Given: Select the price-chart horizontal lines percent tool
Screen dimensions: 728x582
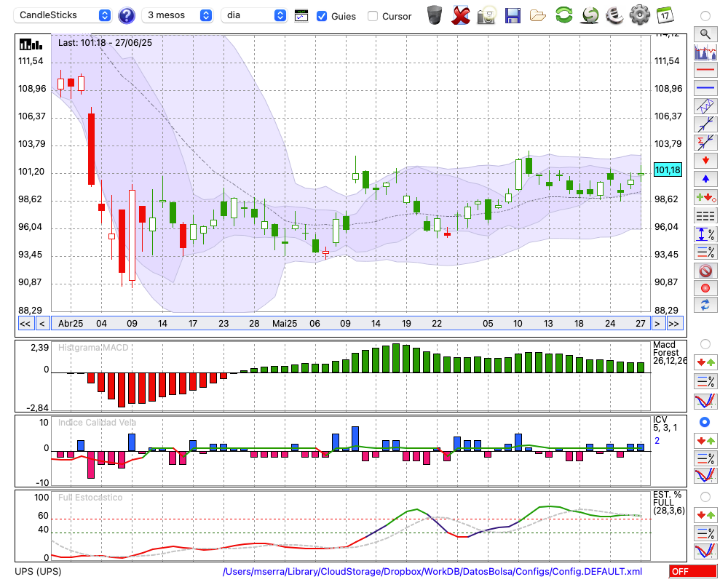Looking at the screenshot, I should click(x=705, y=252).
